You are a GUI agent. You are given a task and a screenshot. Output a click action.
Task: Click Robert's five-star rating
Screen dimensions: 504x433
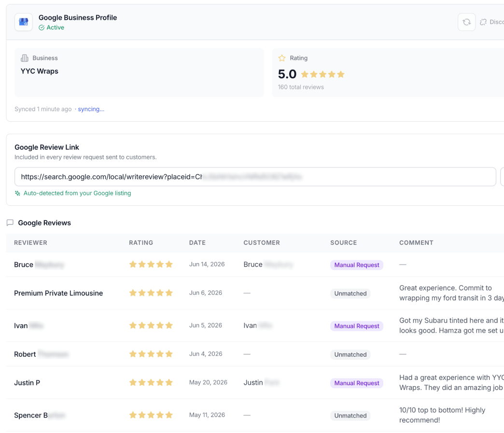(x=151, y=354)
